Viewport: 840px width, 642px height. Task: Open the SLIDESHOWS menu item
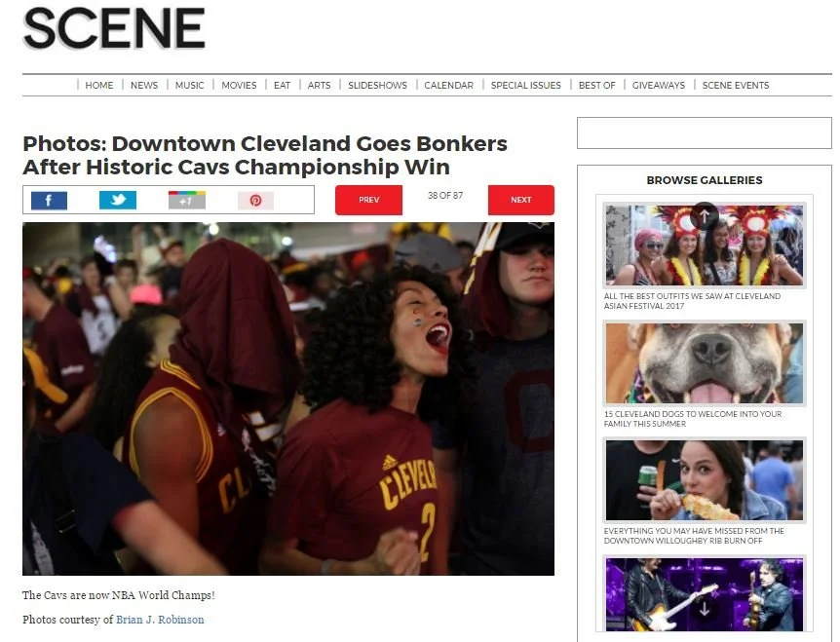point(377,85)
